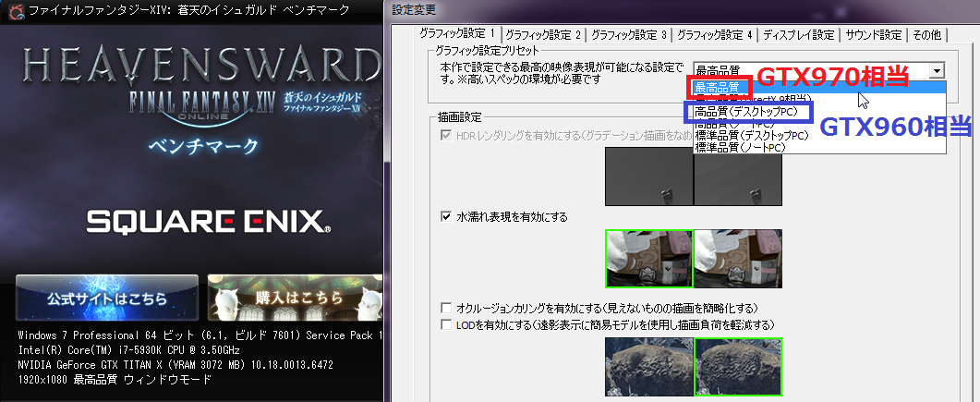
Task: Click the 1920x1080 最高品質 ウィンドウモード line
Action: click(115, 380)
